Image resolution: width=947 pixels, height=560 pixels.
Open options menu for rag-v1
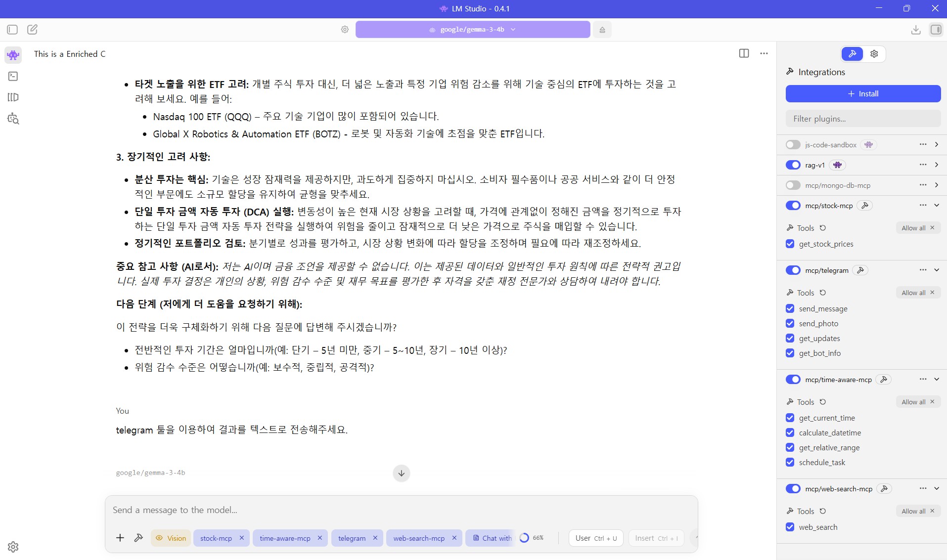(923, 165)
